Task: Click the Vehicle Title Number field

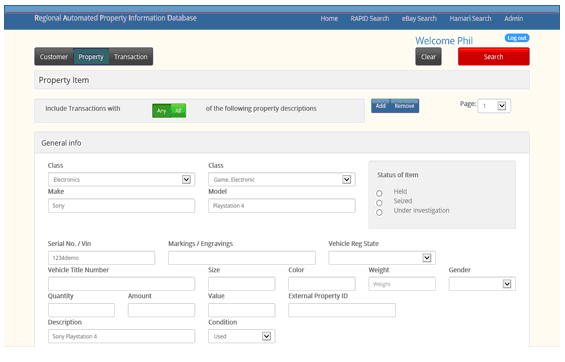Action: click(121, 284)
